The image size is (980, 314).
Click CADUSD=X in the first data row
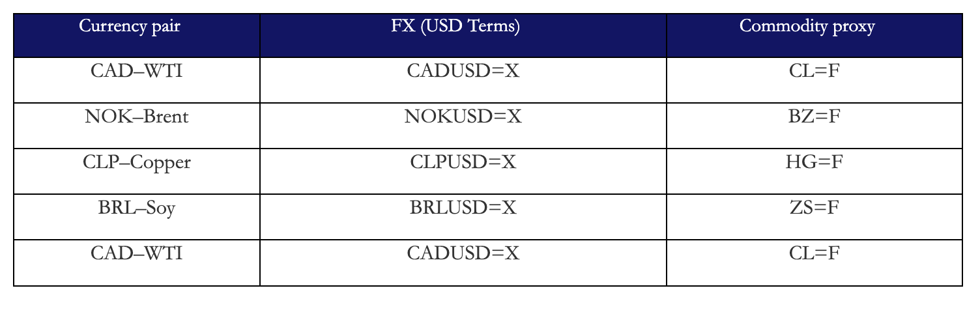(463, 70)
